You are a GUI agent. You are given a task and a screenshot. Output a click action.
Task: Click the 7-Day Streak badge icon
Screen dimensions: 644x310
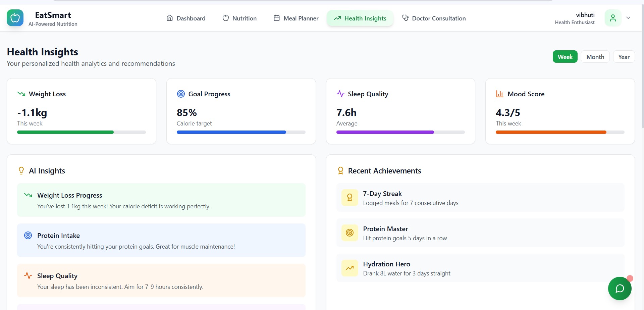350,198
